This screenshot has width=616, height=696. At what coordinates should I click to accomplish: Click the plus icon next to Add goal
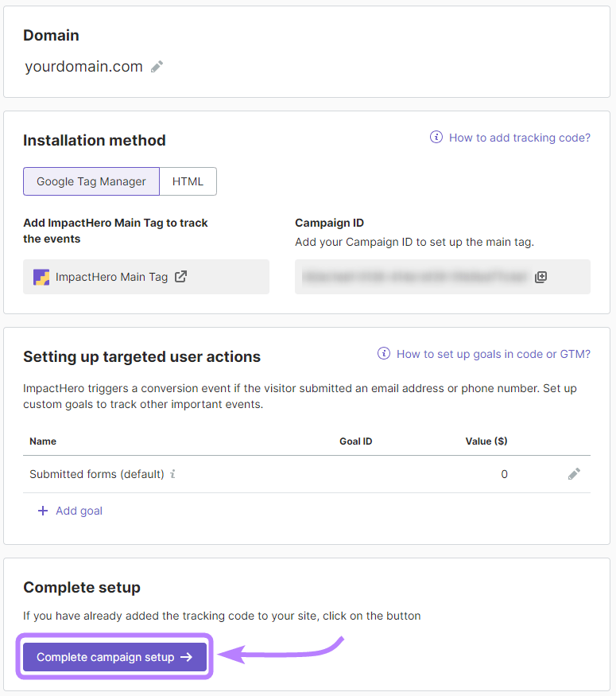(42, 510)
